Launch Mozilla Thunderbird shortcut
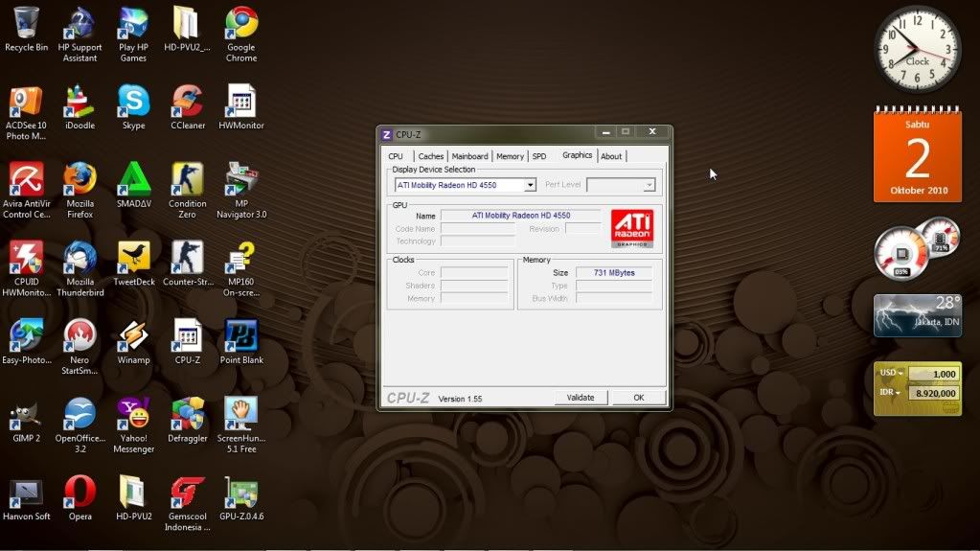The width and height of the screenshot is (980, 551). (x=80, y=269)
